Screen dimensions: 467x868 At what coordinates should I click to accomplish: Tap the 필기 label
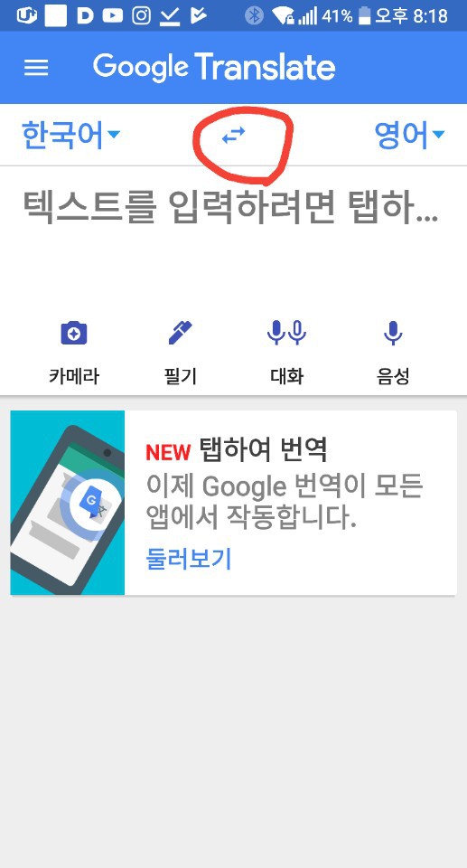click(x=180, y=376)
